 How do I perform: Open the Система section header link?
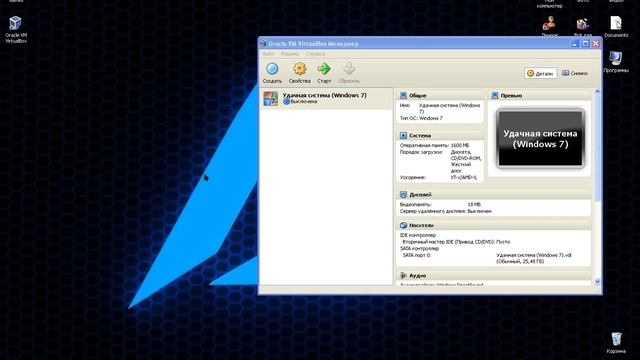[420, 135]
